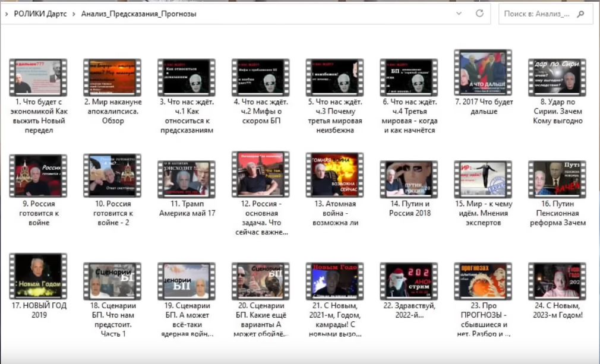600x364 pixels.
Task: Select video 13. Атомная война thumbnail
Action: click(334, 175)
